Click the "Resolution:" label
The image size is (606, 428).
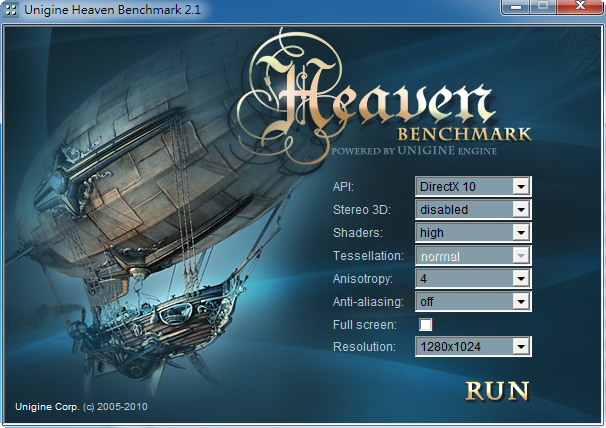[x=364, y=347]
